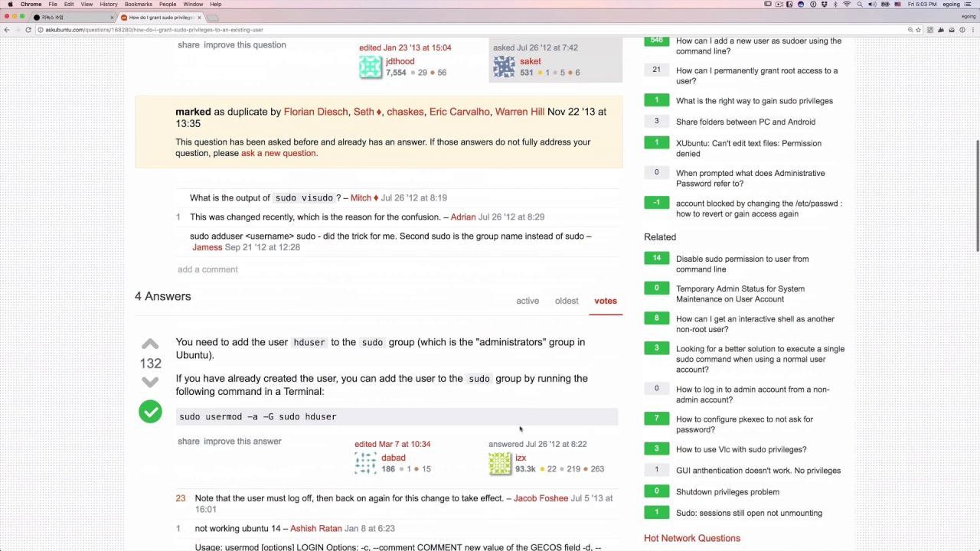Click the green accepted-answer checkmark

[150, 412]
